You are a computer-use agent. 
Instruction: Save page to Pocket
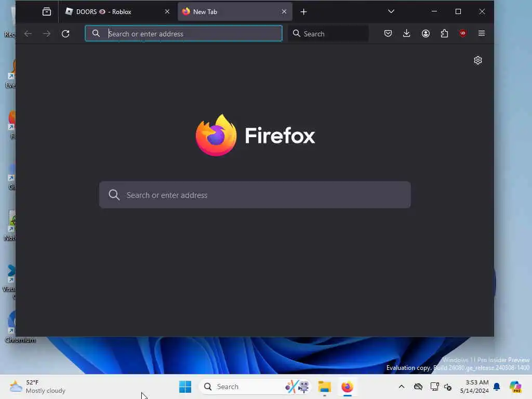(388, 33)
